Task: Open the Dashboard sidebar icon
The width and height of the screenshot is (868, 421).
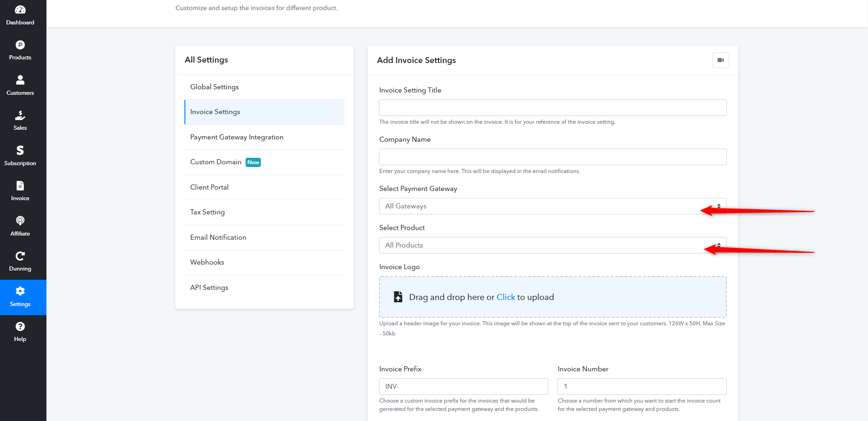Action: click(20, 10)
